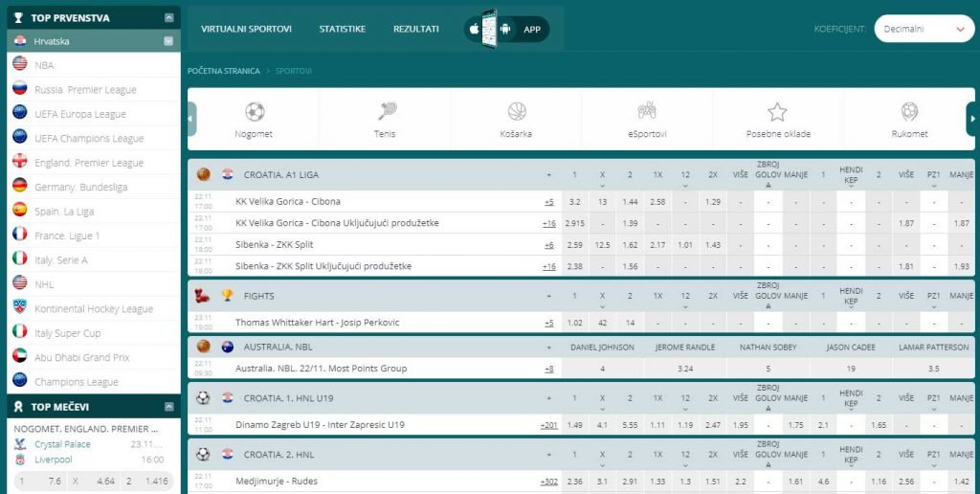Viewport: 980px width, 494px height.
Task: Choose the Košarka basketball icon
Action: (517, 112)
